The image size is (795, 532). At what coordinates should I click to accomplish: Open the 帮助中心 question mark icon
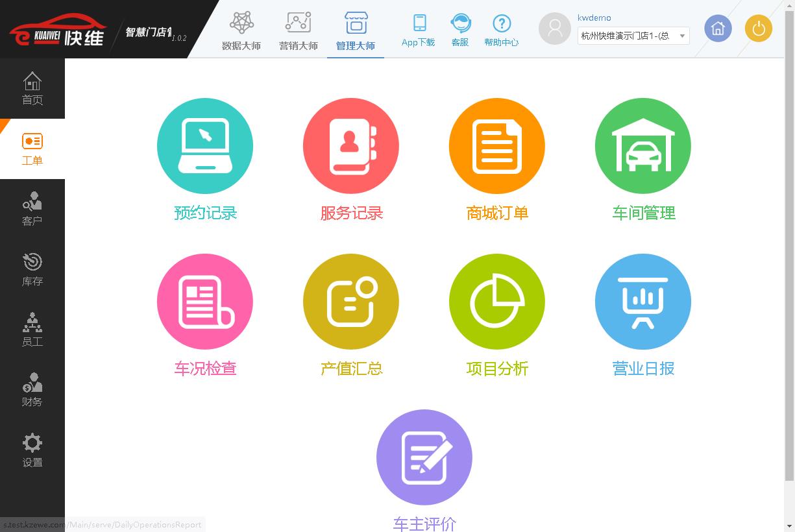tap(502, 23)
